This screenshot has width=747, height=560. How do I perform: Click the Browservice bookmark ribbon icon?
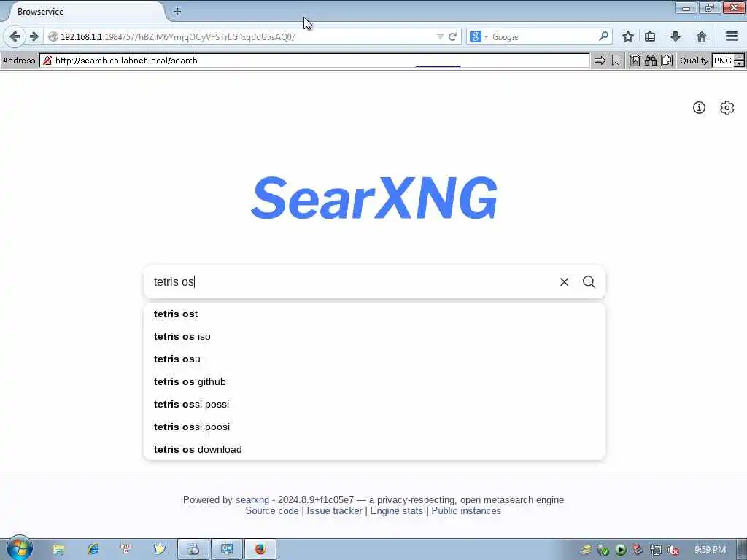pyautogui.click(x=616, y=61)
